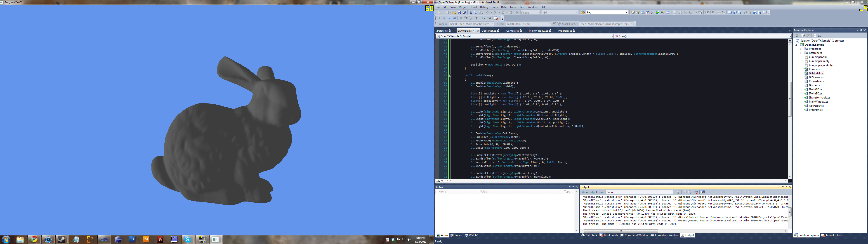Open the Debug menu
Screen dimensions: 868x244
(x=484, y=7)
